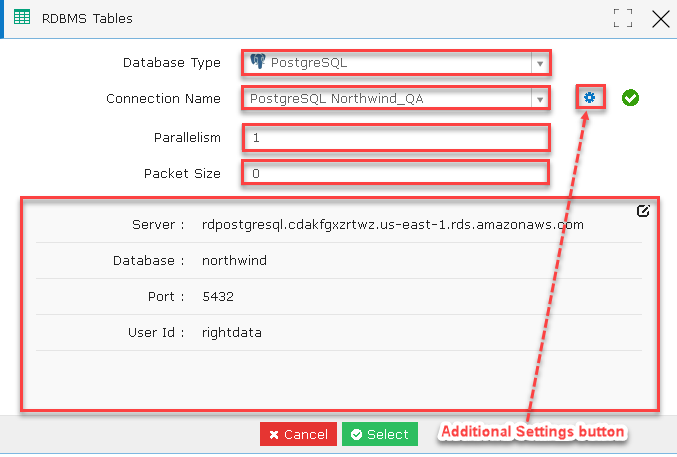Click PostgreSQL in the Database Type combo box
This screenshot has height=457, width=677.
pos(396,63)
